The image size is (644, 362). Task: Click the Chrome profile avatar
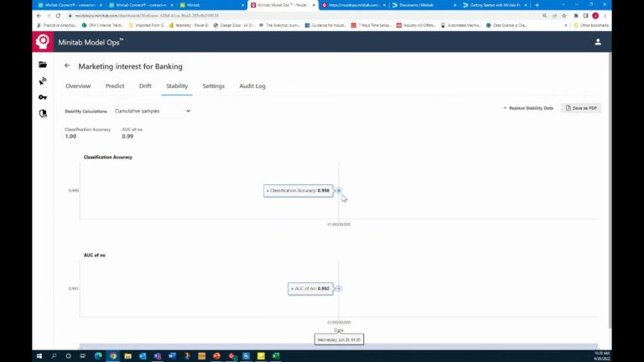coord(595,16)
